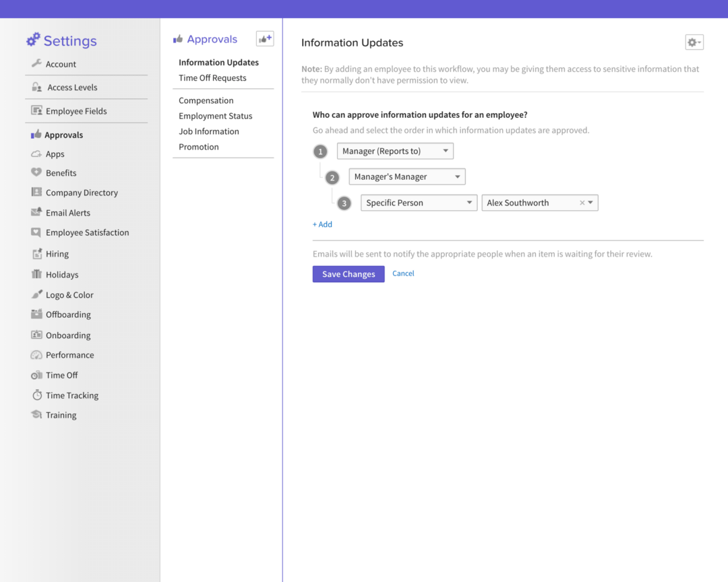728x582 pixels.
Task: Click the Email Alerts megaphone icon
Action: pos(36,212)
